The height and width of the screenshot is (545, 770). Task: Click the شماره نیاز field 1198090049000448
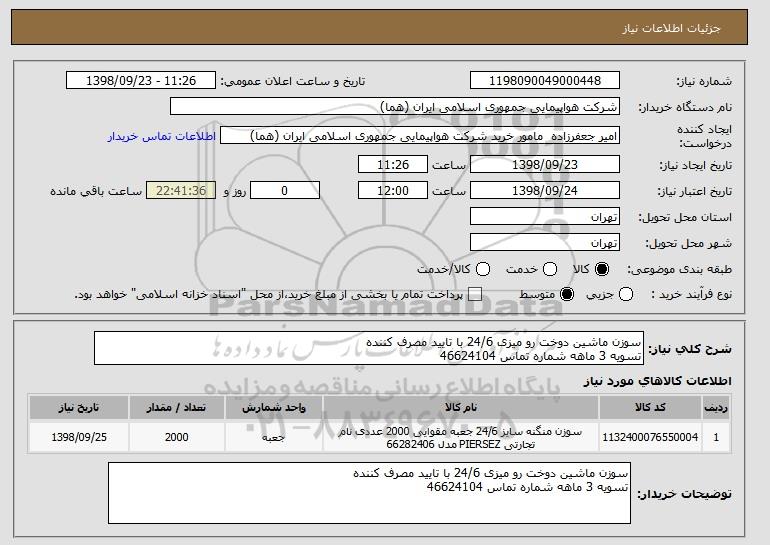point(545,81)
